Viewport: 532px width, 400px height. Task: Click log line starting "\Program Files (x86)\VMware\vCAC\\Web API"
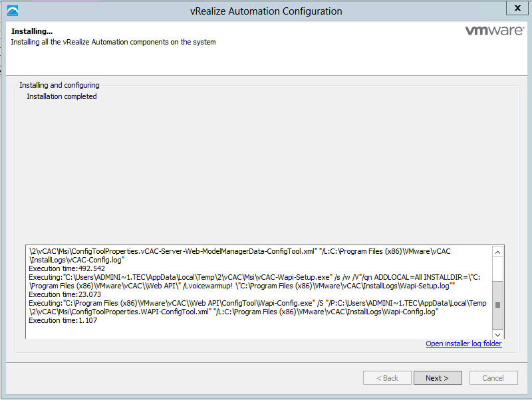241,286
